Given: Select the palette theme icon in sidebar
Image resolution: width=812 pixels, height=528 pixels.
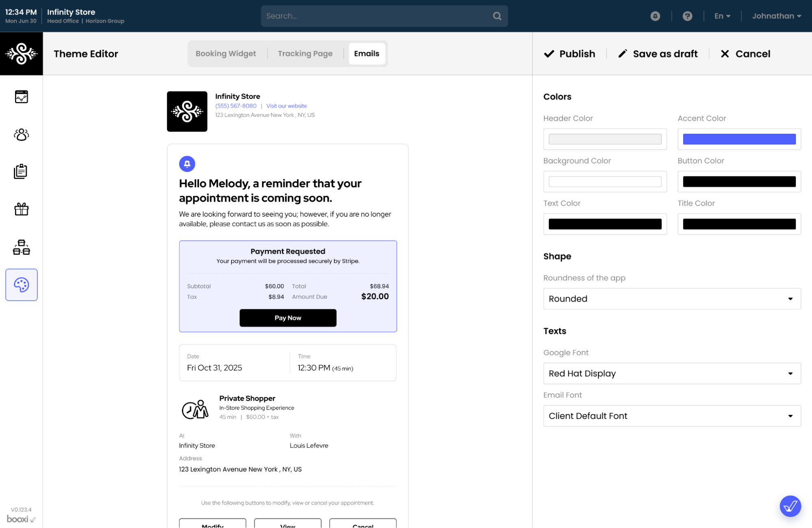Looking at the screenshot, I should (x=21, y=285).
